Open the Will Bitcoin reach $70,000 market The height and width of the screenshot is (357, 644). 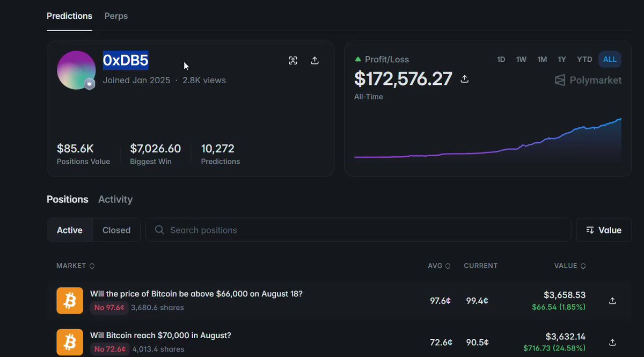(x=160, y=336)
